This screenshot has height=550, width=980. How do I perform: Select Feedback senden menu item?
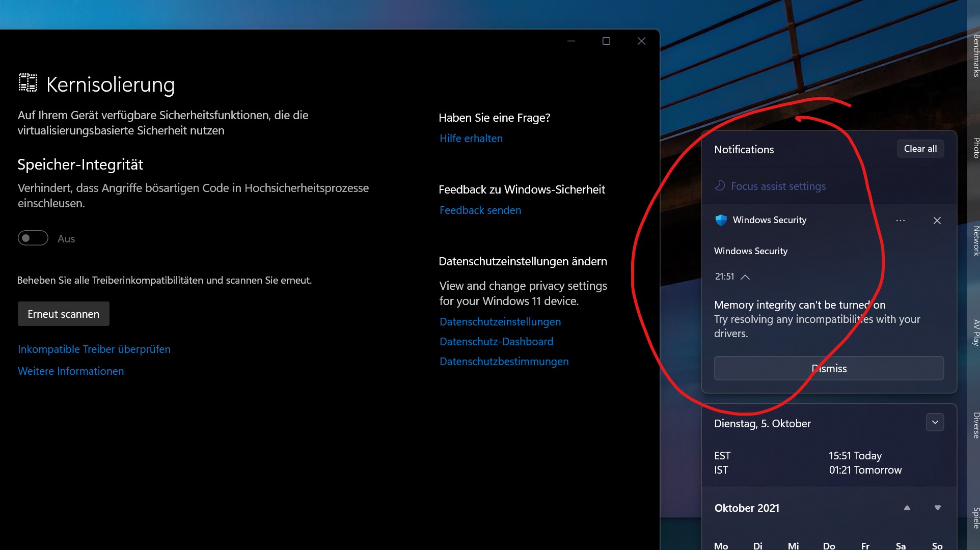pos(481,210)
